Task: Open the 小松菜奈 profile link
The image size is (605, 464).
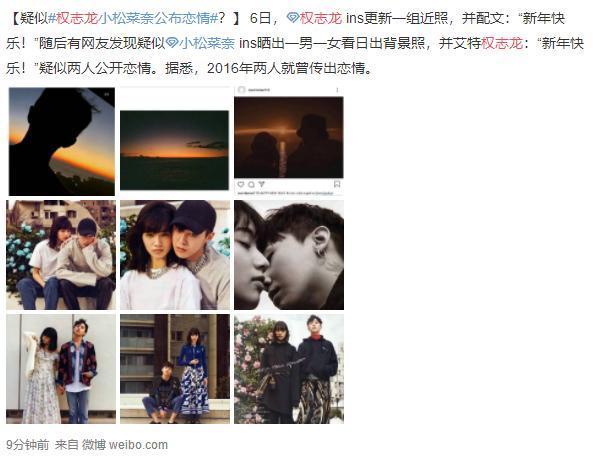Action: [207, 43]
